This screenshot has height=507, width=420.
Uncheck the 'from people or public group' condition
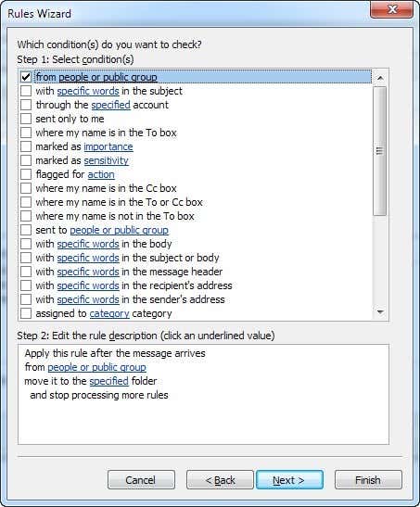point(26,77)
